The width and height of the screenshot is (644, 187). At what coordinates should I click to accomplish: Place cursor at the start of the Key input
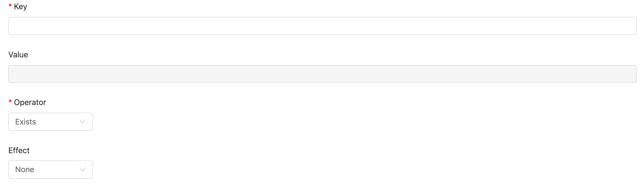pyautogui.click(x=13, y=26)
